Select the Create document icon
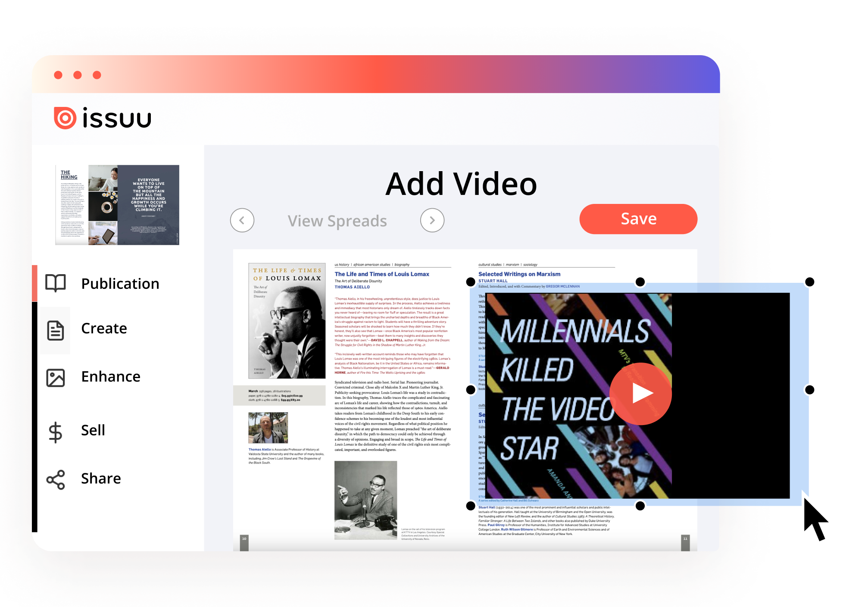 (56, 331)
